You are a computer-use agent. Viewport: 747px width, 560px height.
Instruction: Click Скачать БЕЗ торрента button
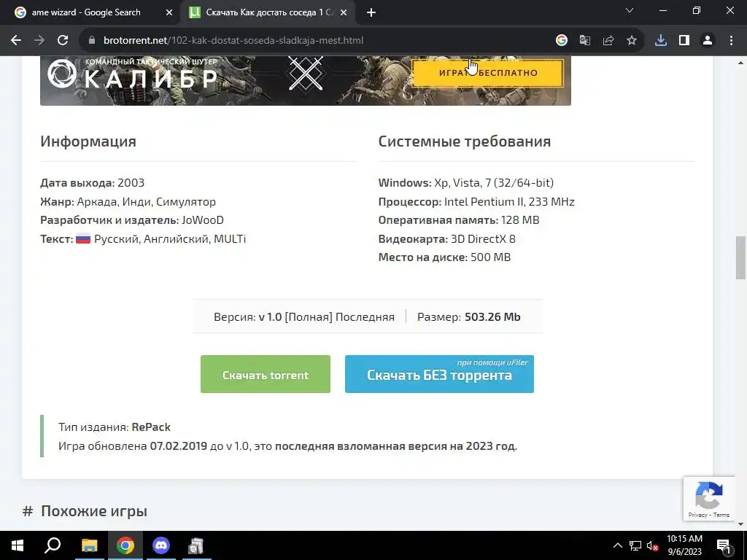(439, 374)
